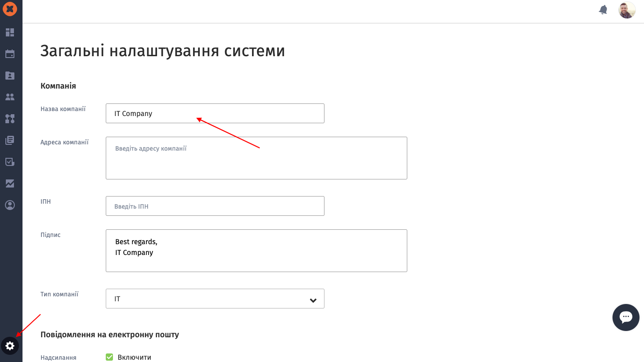Click the orange app logo icon
Viewport: 644px width, 362px height.
(x=10, y=9)
